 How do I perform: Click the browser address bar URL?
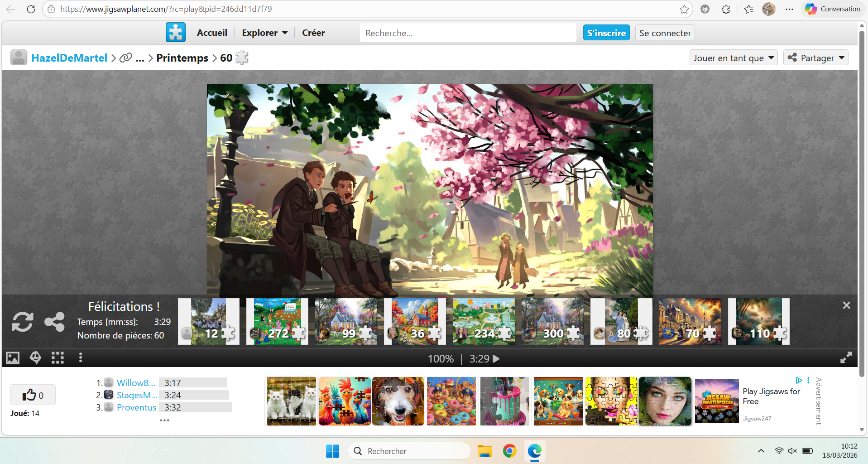pos(166,9)
